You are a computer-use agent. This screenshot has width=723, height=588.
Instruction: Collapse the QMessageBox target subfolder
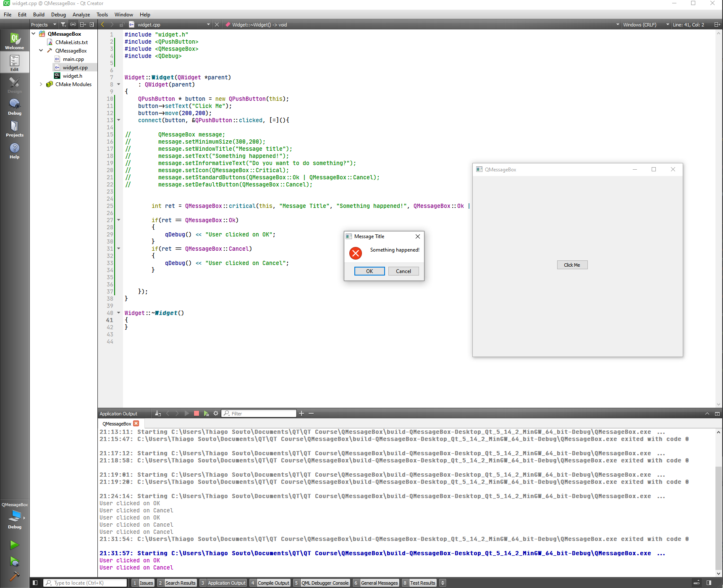pyautogui.click(x=41, y=50)
